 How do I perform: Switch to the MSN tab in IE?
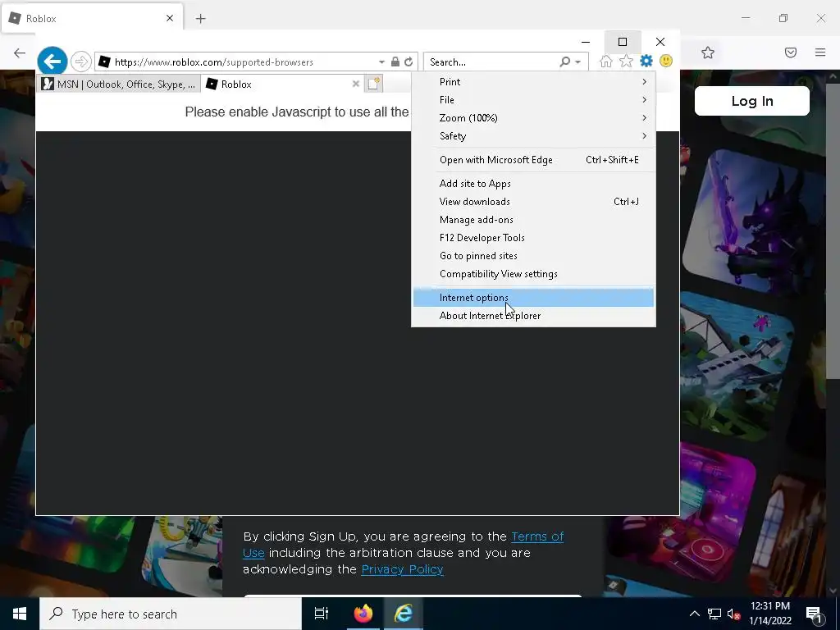(x=118, y=84)
